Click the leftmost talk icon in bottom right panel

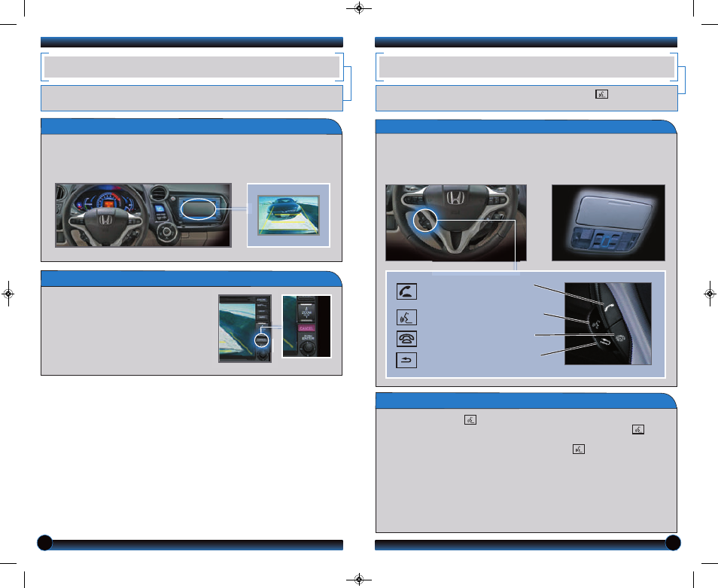[470, 420]
